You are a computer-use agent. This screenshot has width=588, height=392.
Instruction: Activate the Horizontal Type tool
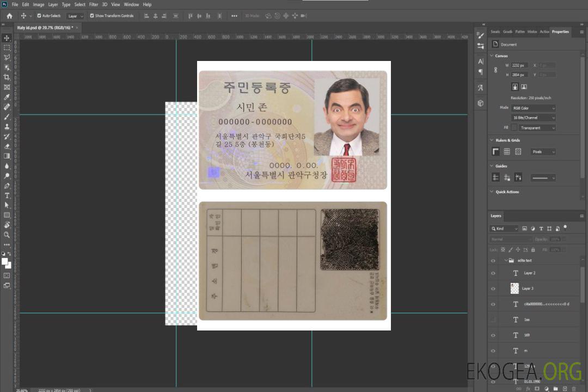click(x=7, y=195)
